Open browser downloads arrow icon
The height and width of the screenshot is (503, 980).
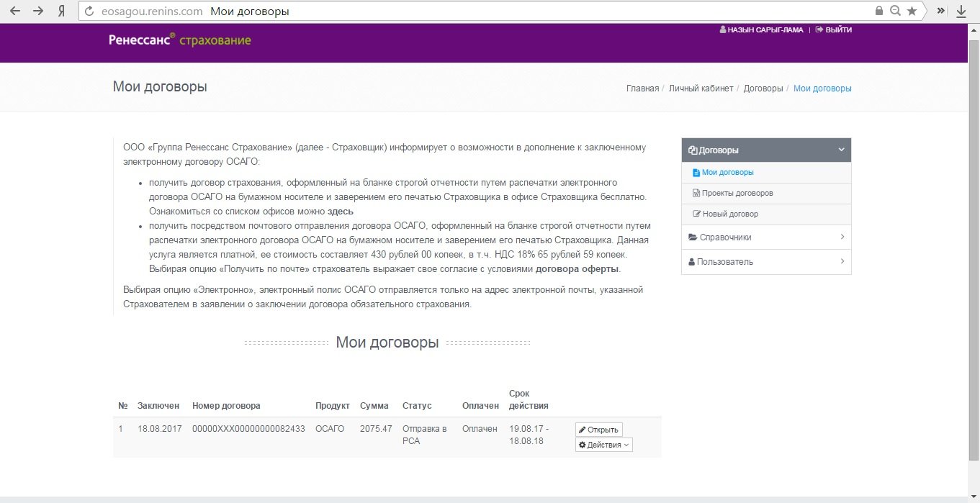(x=961, y=12)
